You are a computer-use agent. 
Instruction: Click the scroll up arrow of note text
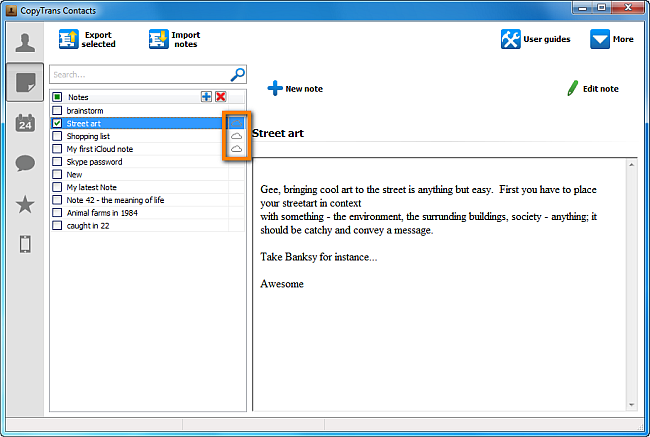click(x=631, y=165)
